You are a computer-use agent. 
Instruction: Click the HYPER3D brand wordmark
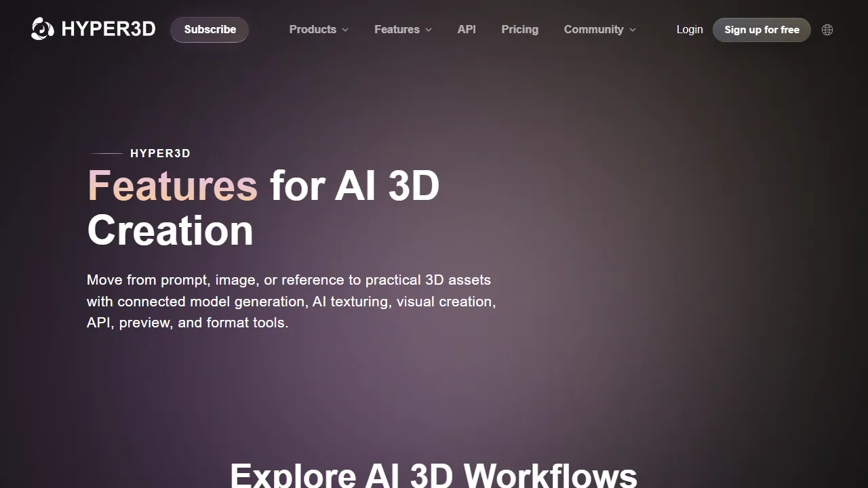coord(108,29)
